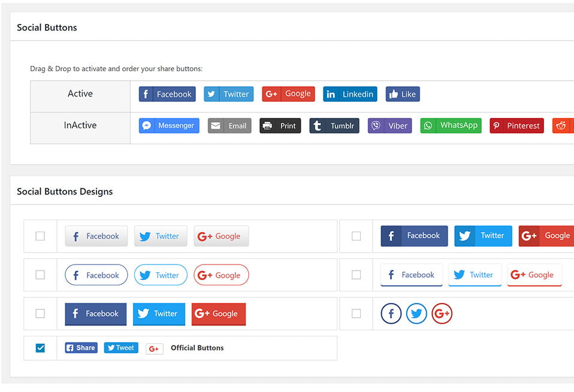The width and height of the screenshot is (574, 392).
Task: Click the Official Buttons label
Action: point(197,348)
